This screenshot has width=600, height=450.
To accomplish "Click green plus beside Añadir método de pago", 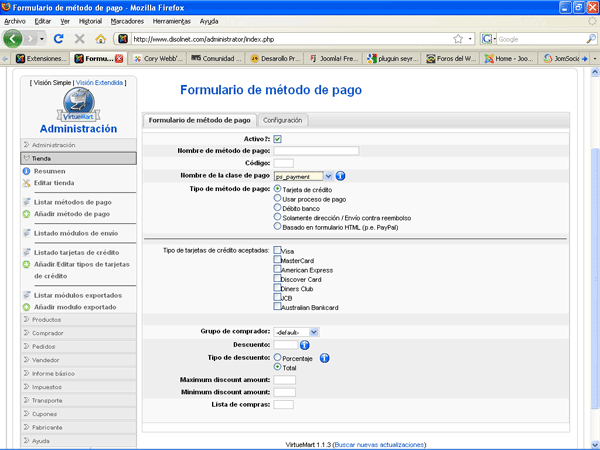I will coord(26,214).
